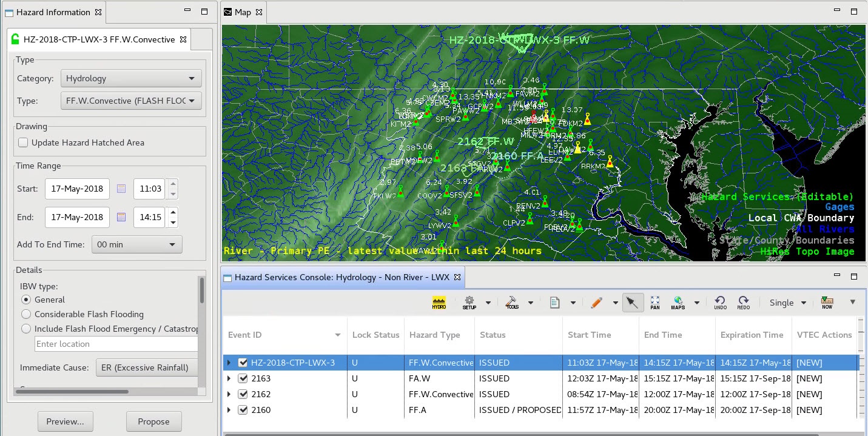Click the green lock icon on event tab
The width and height of the screenshot is (868, 436).
pyautogui.click(x=15, y=39)
